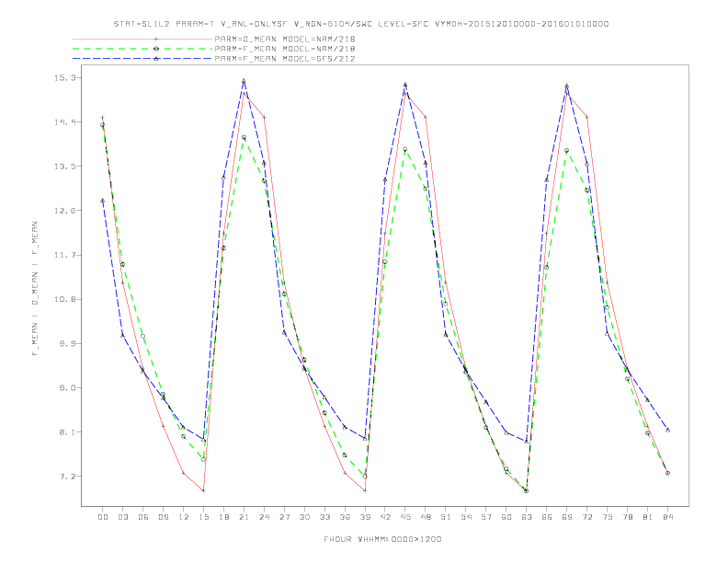Image resolution: width=728 pixels, height=563 pixels.
Task: Click x-axis tick label 42
Action: tap(385, 517)
